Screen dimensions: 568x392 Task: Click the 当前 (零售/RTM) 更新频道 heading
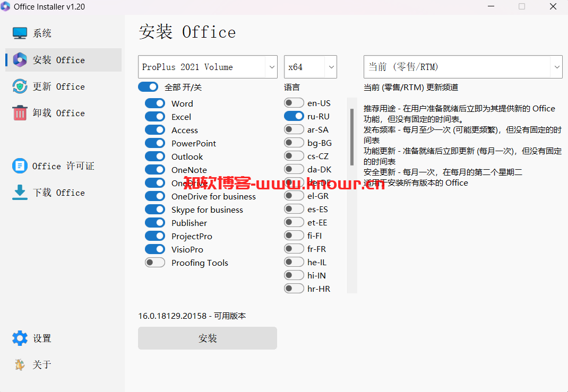click(x=411, y=87)
